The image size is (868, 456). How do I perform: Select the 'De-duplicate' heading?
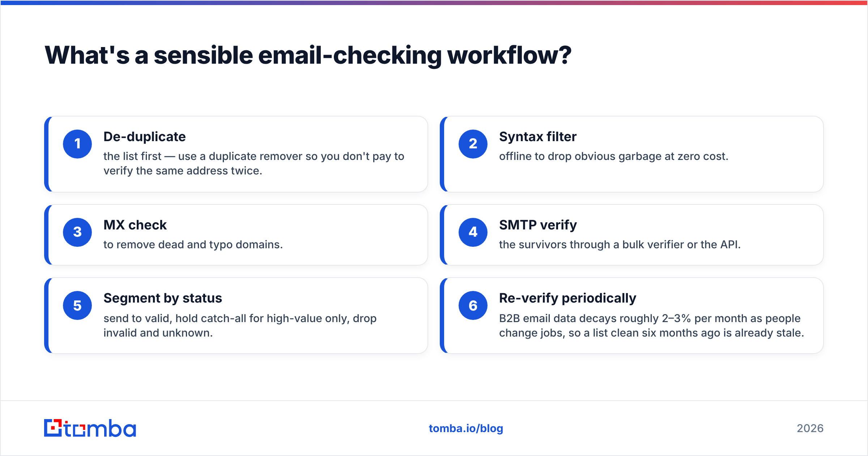145,136
